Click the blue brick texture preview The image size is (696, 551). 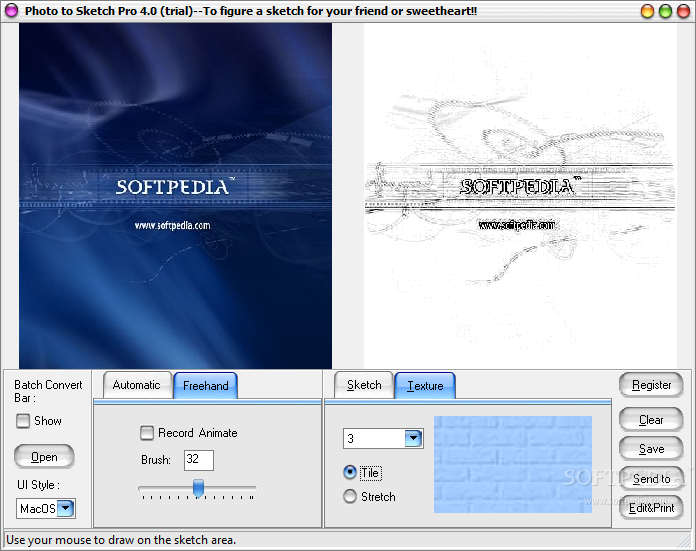click(x=513, y=464)
